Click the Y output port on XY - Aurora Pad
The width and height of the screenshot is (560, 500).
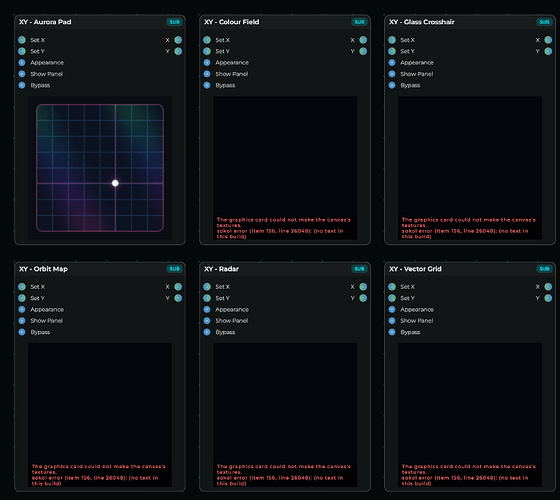click(x=178, y=51)
